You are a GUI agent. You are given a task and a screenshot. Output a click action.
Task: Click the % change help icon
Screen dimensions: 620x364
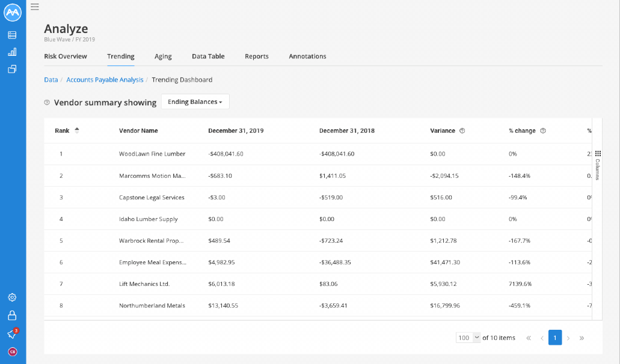[x=543, y=131]
